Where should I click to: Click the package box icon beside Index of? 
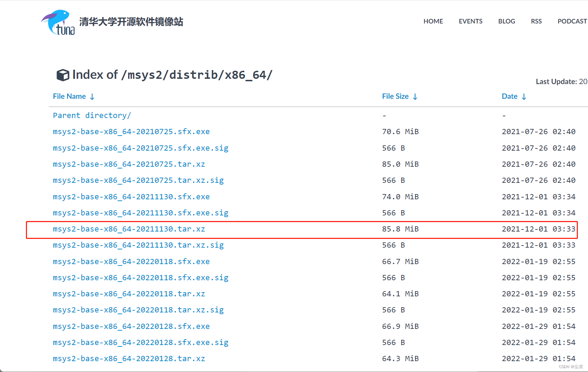[63, 75]
